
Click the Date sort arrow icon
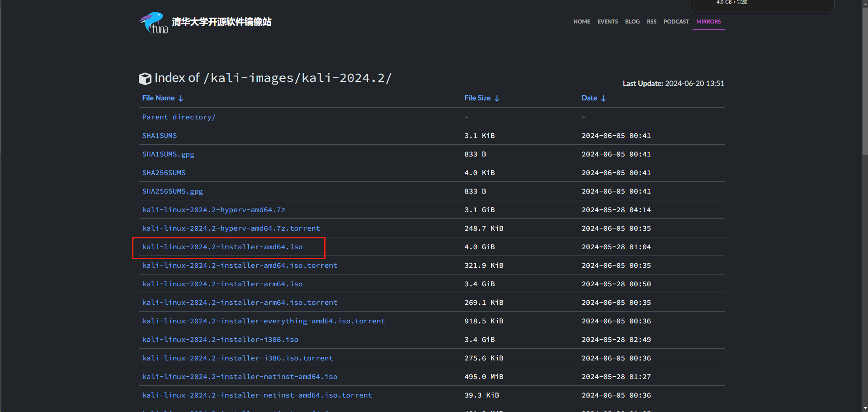[x=604, y=98]
